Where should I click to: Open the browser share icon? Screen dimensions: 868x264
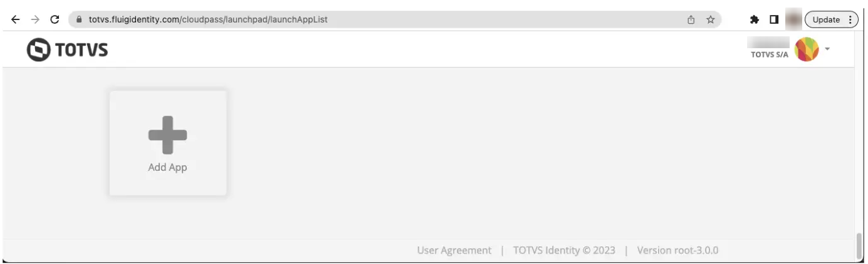tap(691, 19)
